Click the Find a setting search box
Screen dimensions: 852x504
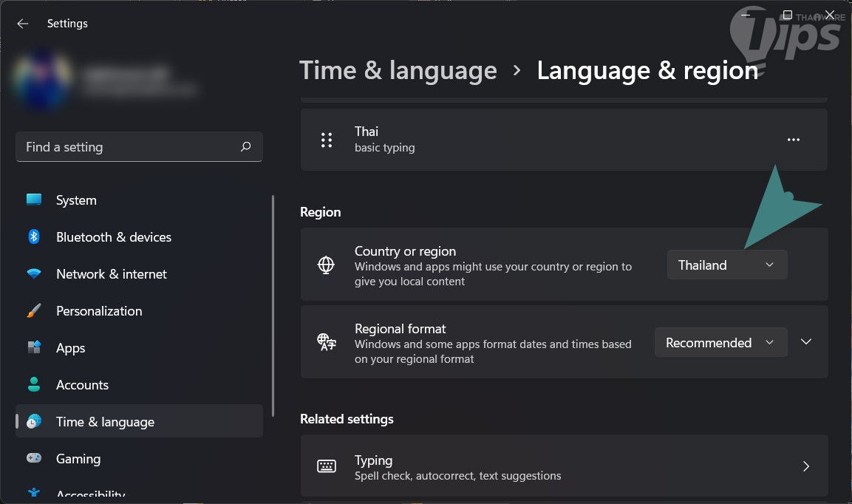pos(129,147)
